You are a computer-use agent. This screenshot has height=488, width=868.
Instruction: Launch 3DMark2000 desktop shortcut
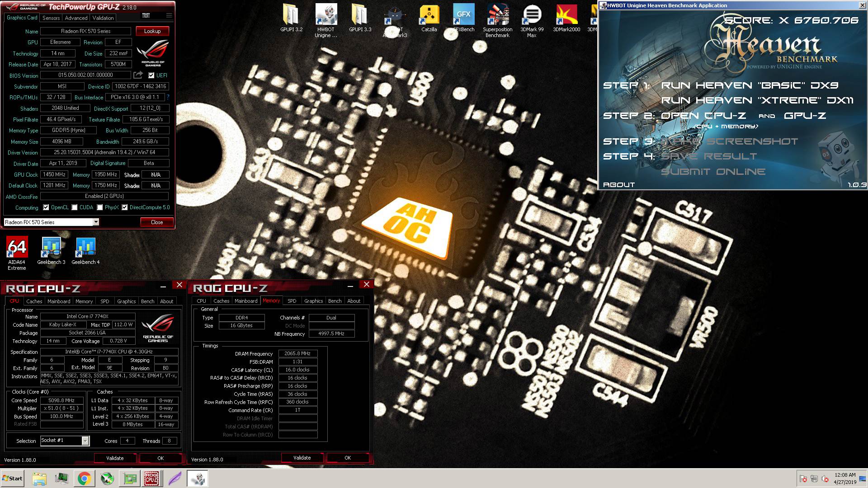(566, 18)
